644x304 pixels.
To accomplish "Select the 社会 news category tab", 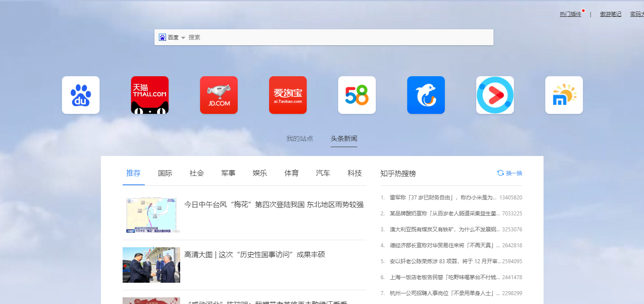I will pyautogui.click(x=197, y=173).
